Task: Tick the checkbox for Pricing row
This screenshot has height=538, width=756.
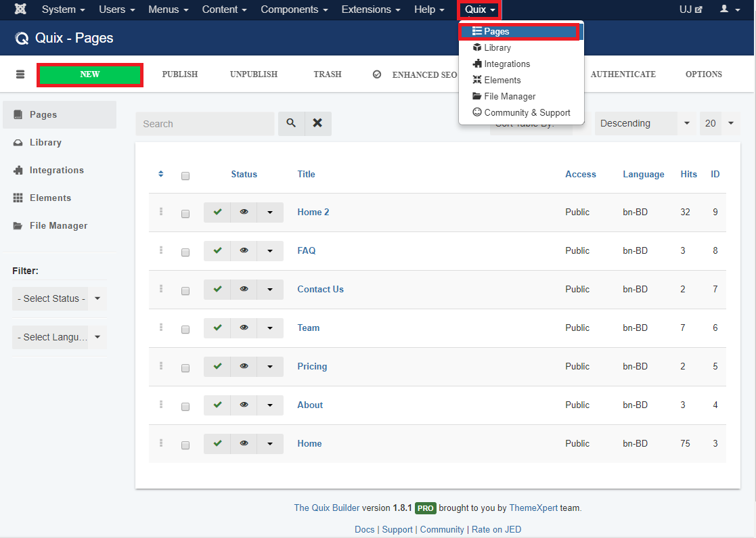Action: [x=185, y=368]
